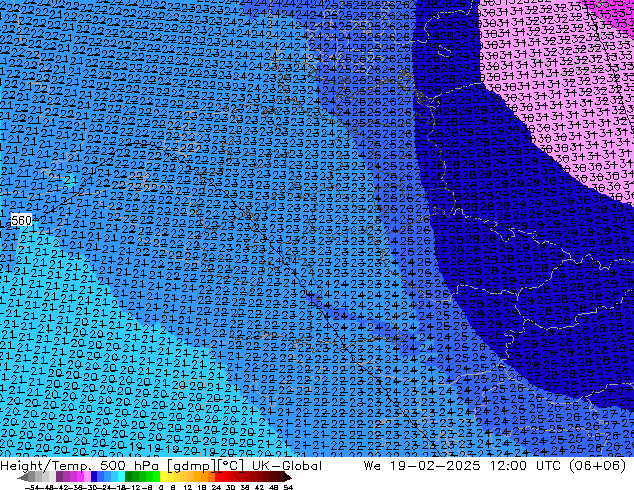The height and width of the screenshot is (490, 634).
Task: Click the '[gdmp]' unit label
Action: tap(191, 466)
